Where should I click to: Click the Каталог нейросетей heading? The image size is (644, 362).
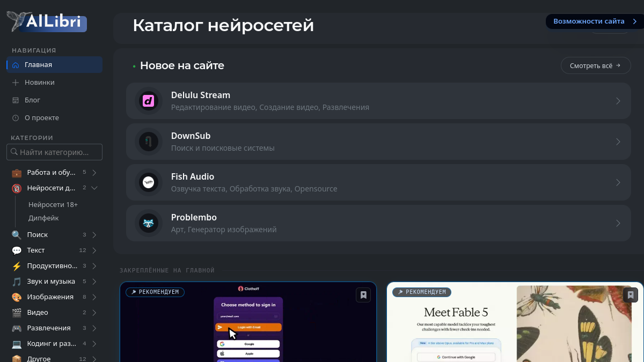tap(223, 25)
